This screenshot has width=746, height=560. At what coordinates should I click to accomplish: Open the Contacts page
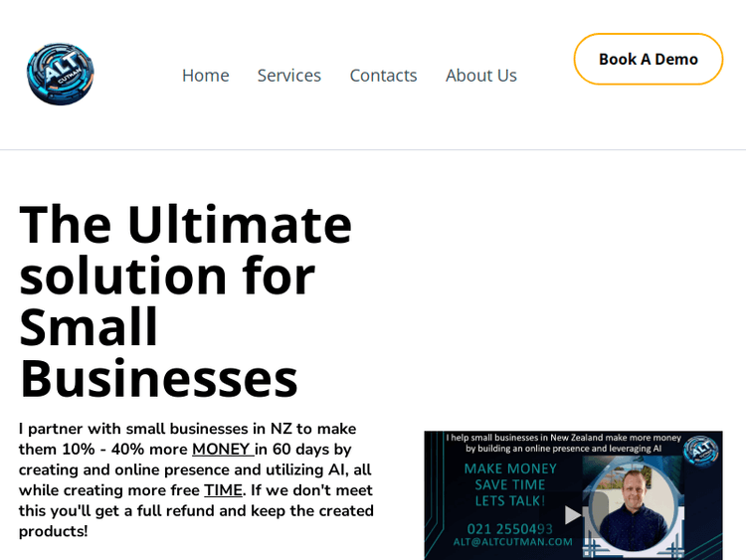383,76
